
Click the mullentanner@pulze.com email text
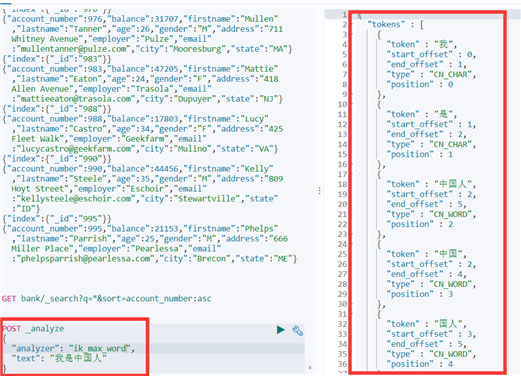(74, 49)
